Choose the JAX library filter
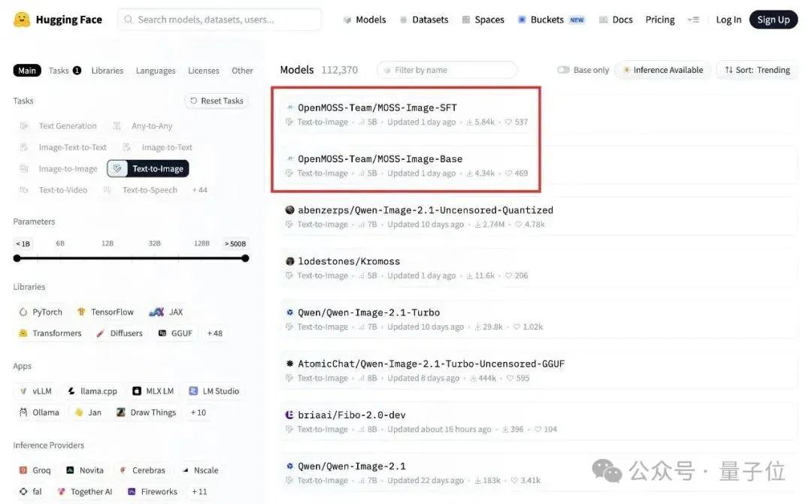This screenshot has width=812, height=504. (x=165, y=312)
